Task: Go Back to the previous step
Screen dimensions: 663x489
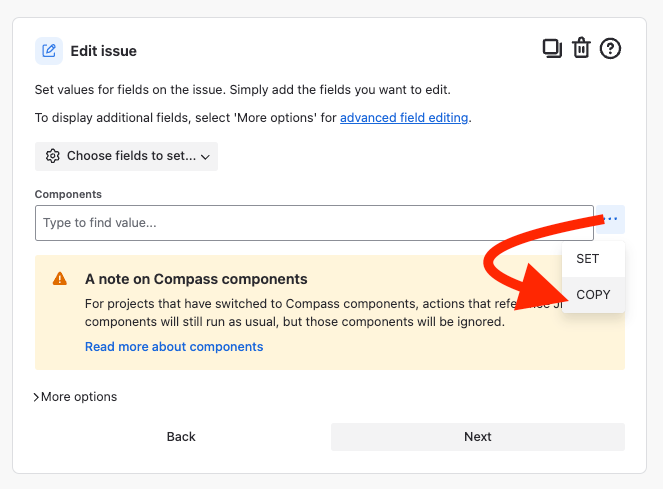Action: point(181,437)
